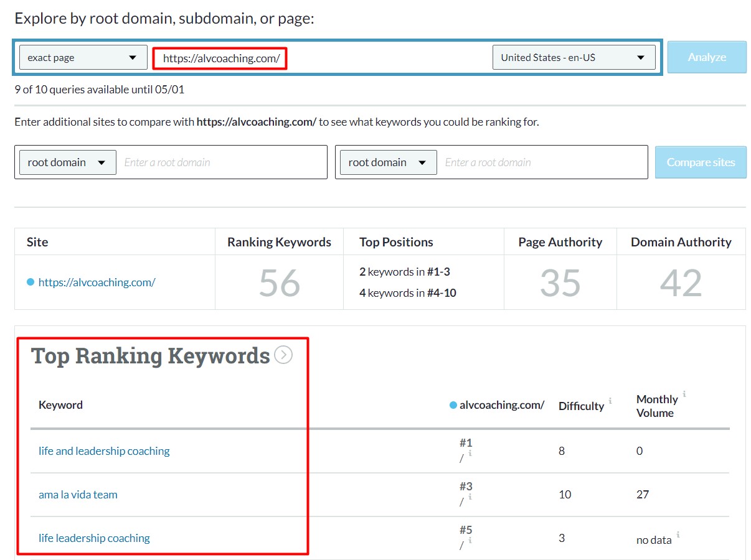Click difficulty 8 for 'life and leadership coaching'
This screenshot has height=560, width=751.
[562, 451]
